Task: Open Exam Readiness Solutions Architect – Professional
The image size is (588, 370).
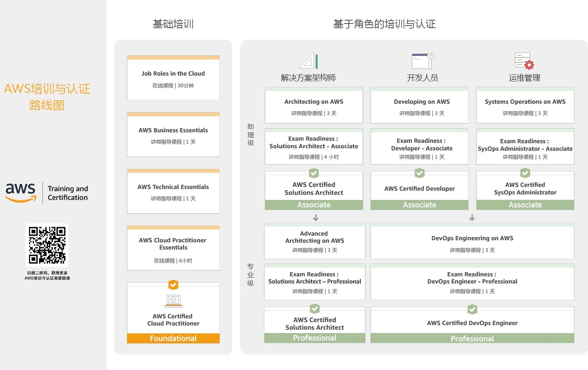Action: tap(315, 282)
